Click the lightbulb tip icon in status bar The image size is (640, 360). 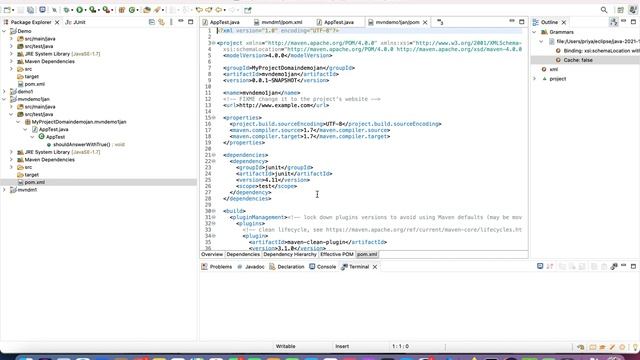click(635, 347)
